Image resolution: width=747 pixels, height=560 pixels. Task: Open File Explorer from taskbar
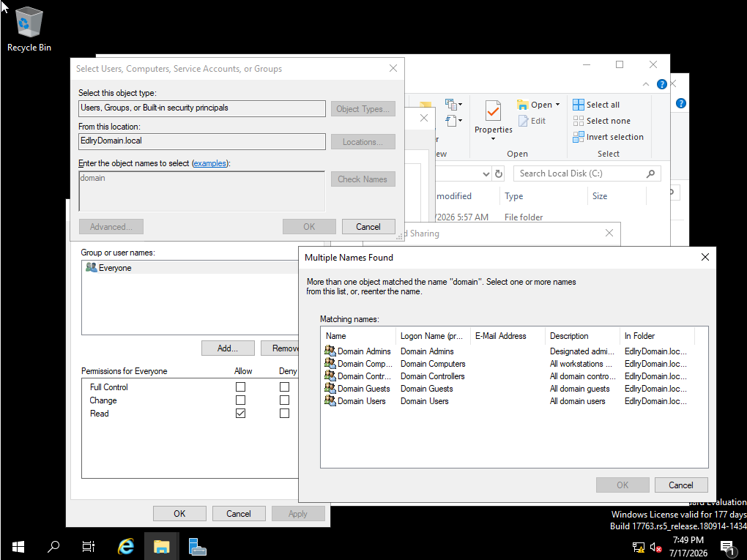click(162, 547)
